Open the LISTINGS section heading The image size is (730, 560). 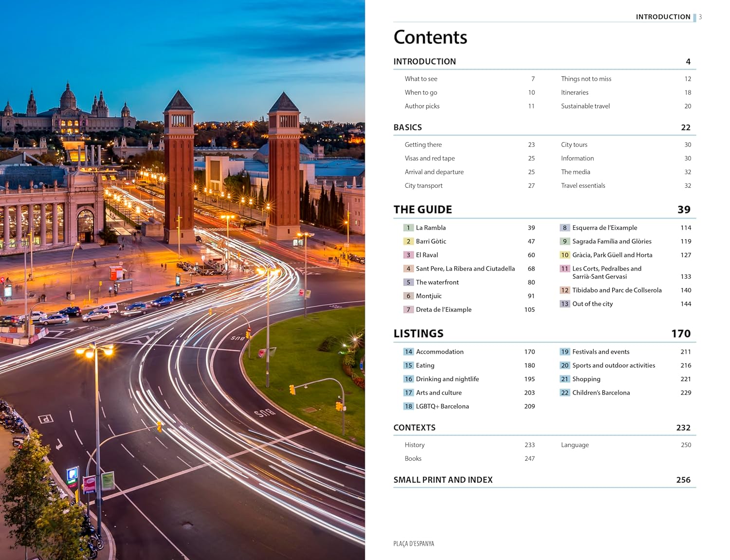coord(418,334)
